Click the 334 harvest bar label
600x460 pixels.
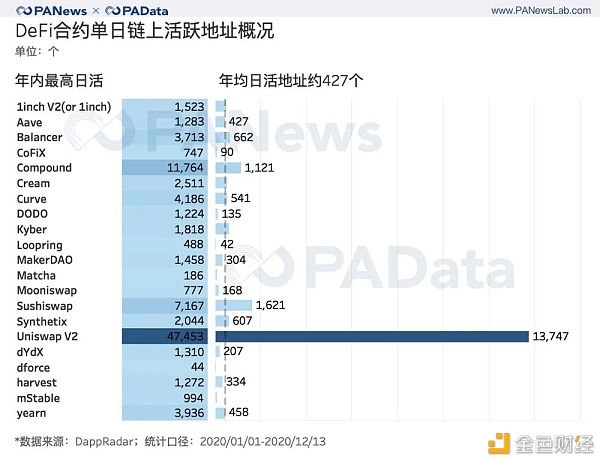(236, 382)
